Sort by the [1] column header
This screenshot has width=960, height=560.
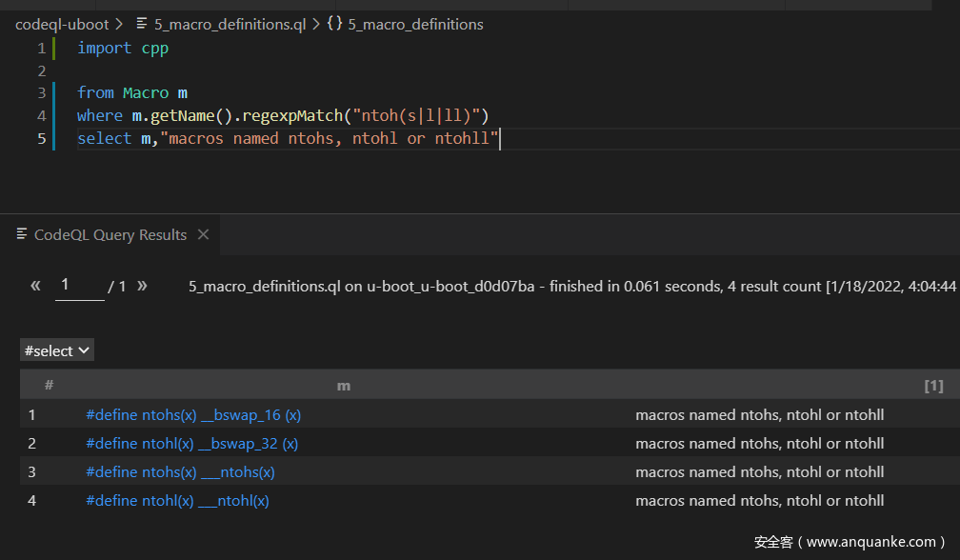[x=933, y=386]
